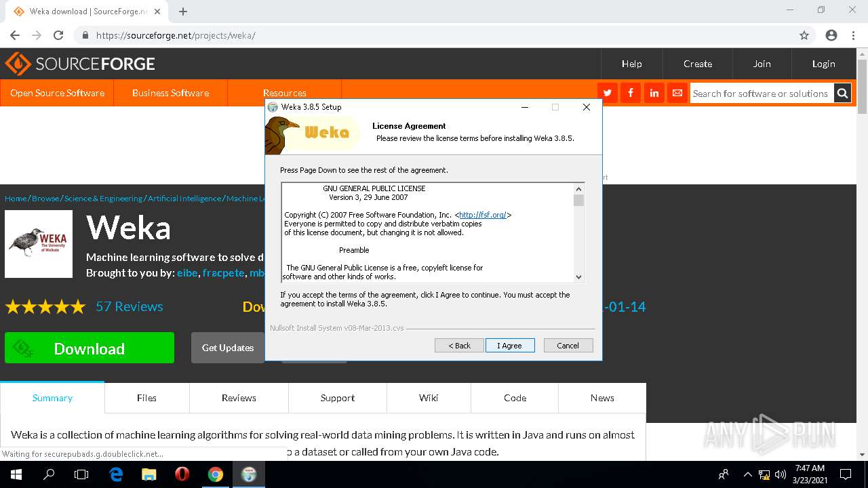Click license text scroll up arrow
This screenshot has height=488, width=868.
tap(578, 189)
